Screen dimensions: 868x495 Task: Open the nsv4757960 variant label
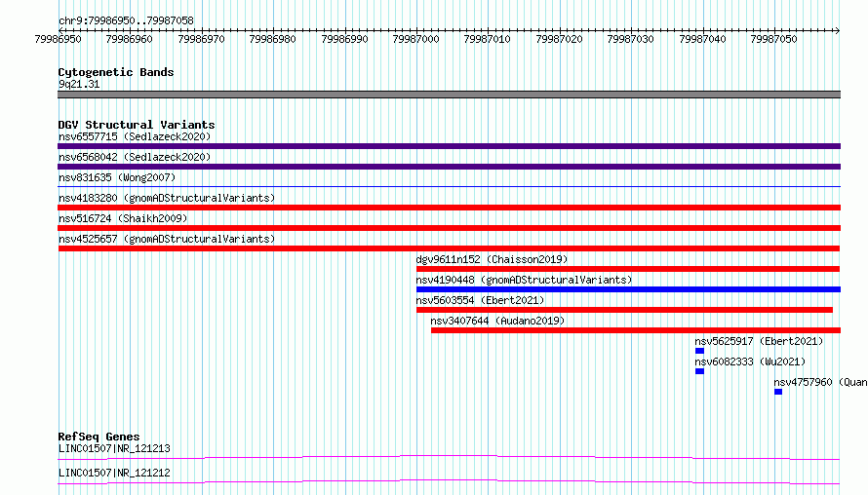pyautogui.click(x=820, y=382)
